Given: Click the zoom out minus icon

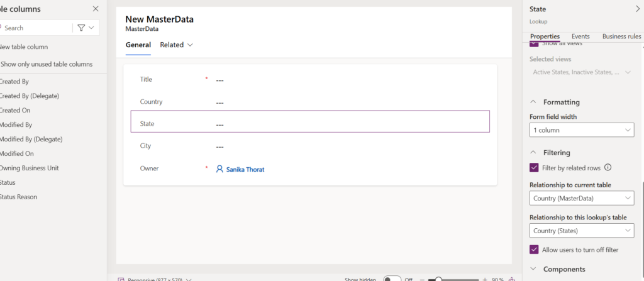Looking at the screenshot, I should tap(421, 278).
